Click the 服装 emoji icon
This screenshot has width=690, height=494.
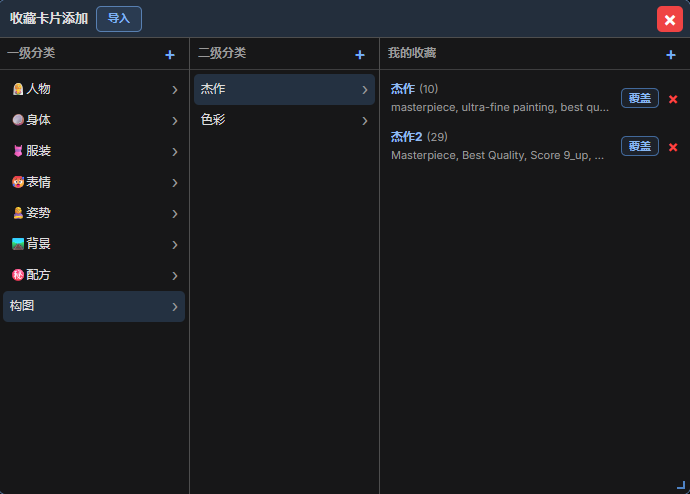coord(18,151)
